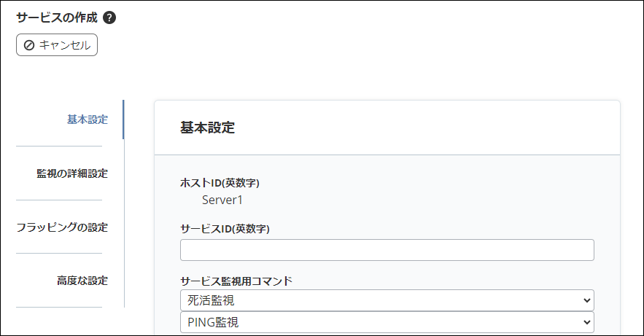Click the Server1 host ID value
This screenshot has height=336, width=644.
click(x=222, y=200)
